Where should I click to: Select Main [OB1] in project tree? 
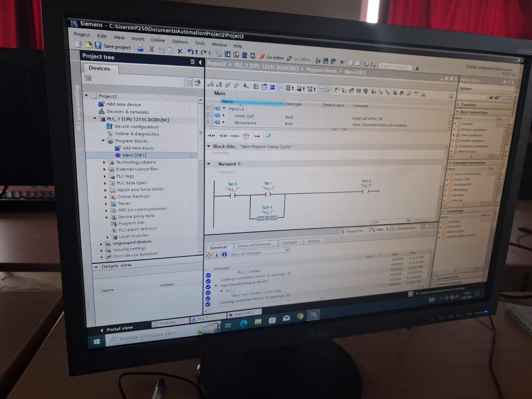coord(134,155)
